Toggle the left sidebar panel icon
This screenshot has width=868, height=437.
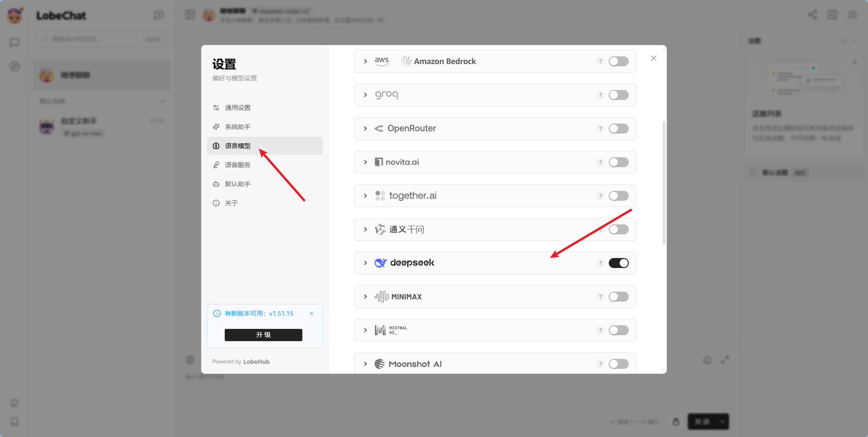pyautogui.click(x=190, y=15)
